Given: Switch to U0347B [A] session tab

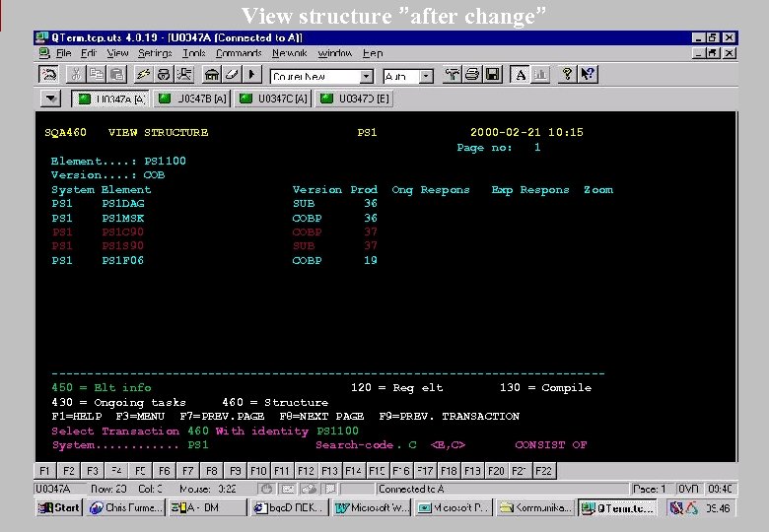Looking at the screenshot, I should point(192,99).
